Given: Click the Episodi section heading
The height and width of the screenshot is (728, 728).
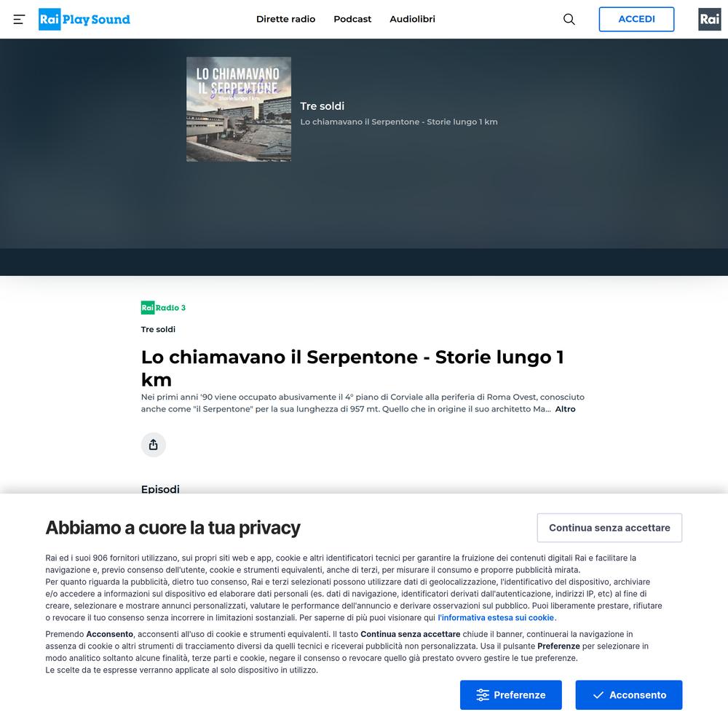Looking at the screenshot, I should [160, 489].
